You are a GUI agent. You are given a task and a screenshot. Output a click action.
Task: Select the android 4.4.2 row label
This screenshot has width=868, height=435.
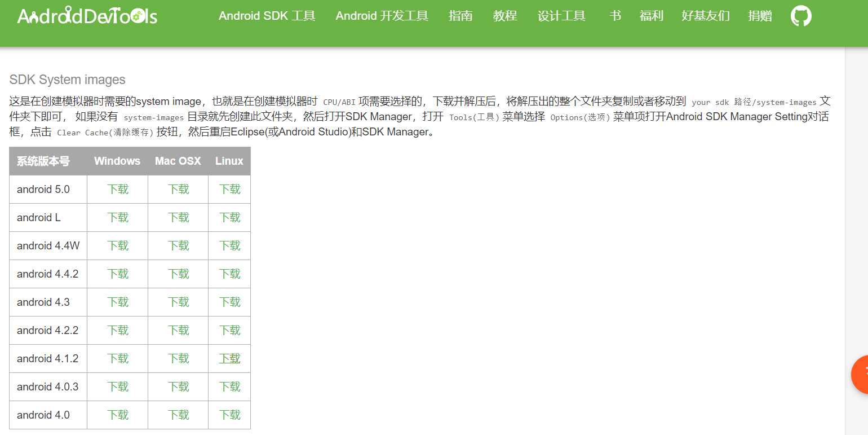pos(48,274)
